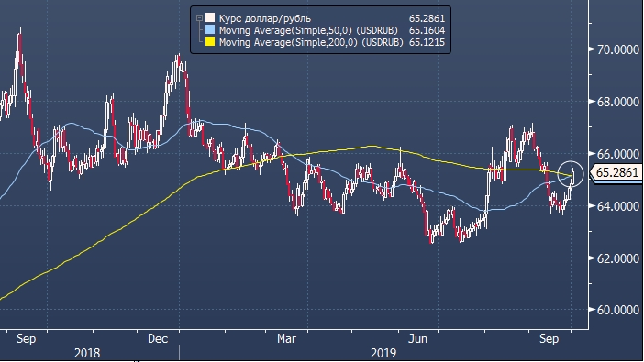Screen dimensions: 644x362
Task: Click the 2019 year label
Action: click(383, 353)
